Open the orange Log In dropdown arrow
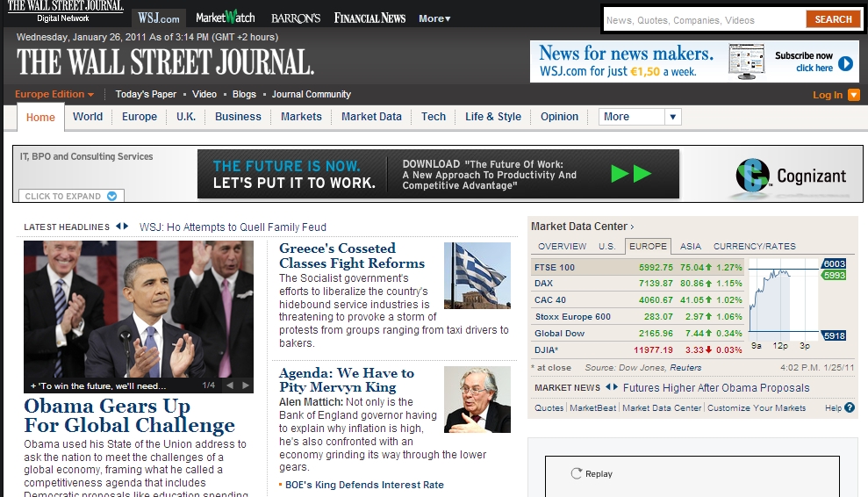868x497 pixels. pos(854,95)
